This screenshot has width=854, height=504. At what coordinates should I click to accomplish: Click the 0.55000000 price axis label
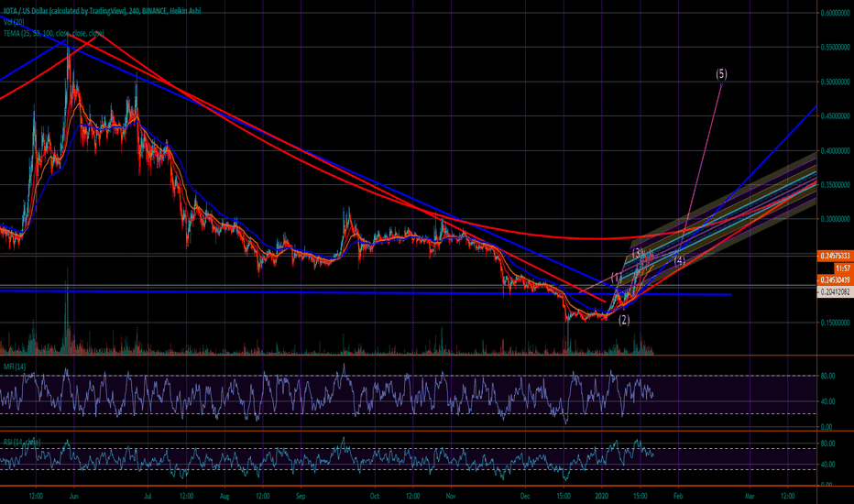tap(835, 48)
